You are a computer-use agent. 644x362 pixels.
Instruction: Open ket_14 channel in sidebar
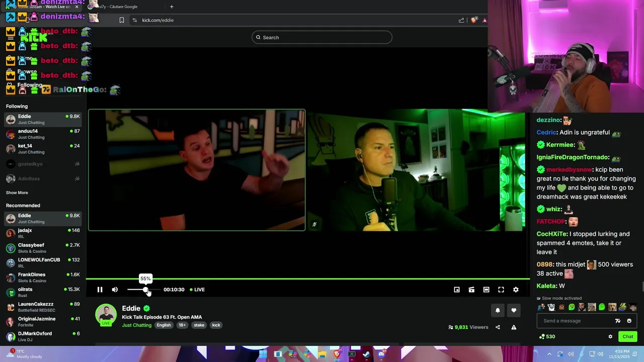point(43,149)
